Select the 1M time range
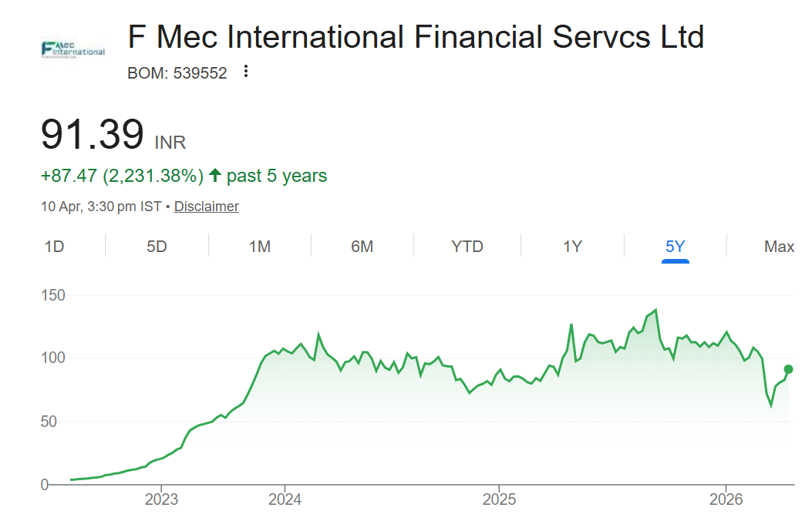This screenshot has width=812, height=521. [260, 247]
